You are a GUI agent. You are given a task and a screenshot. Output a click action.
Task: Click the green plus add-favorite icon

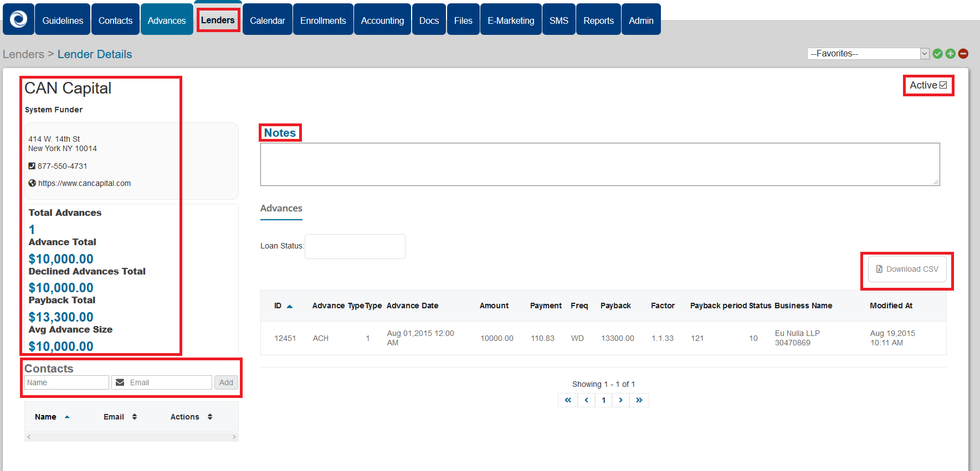click(950, 54)
